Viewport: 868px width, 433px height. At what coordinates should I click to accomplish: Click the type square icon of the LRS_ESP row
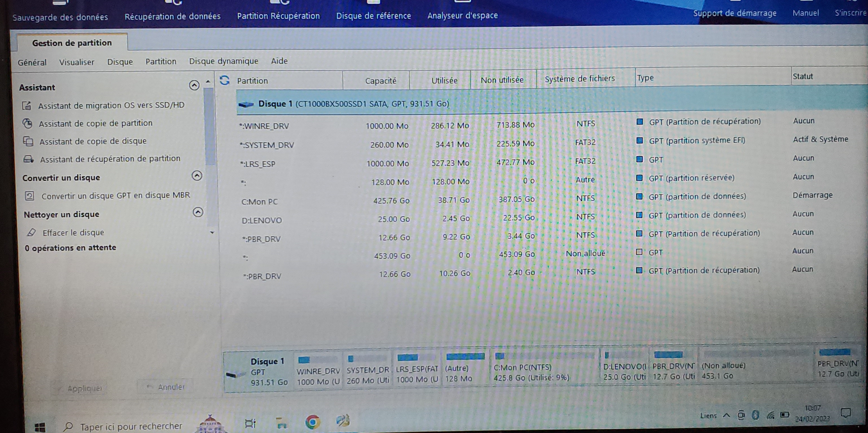[640, 159]
